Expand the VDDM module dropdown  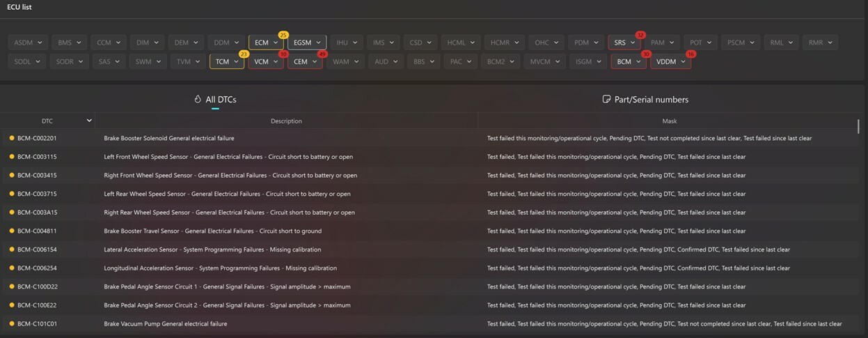point(683,61)
